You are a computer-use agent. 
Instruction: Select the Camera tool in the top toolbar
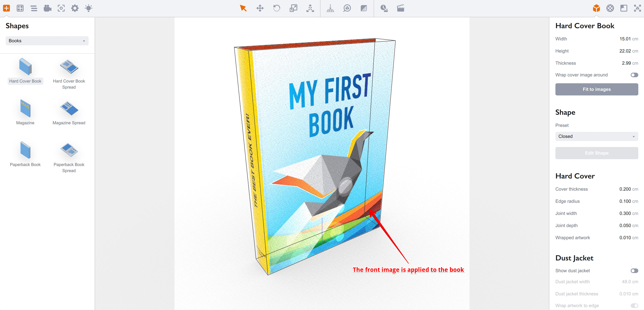(48, 8)
